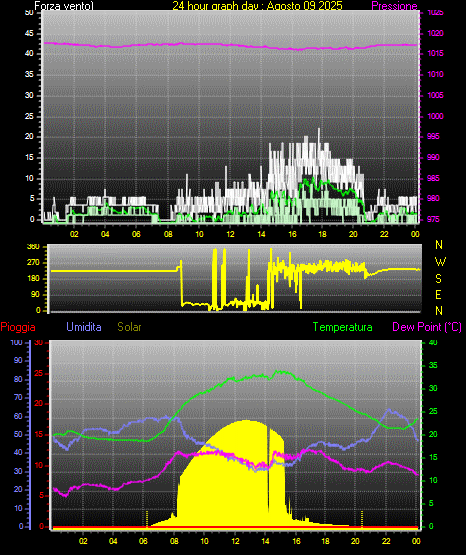Click the 'Forza vento)' wind label
466x555 pixels.
point(64,6)
